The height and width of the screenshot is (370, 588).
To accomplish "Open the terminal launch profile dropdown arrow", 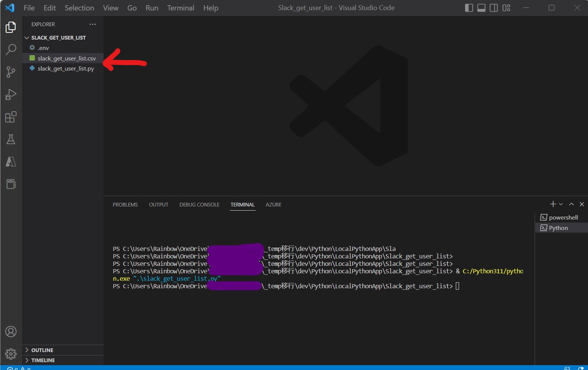I will click(x=561, y=204).
